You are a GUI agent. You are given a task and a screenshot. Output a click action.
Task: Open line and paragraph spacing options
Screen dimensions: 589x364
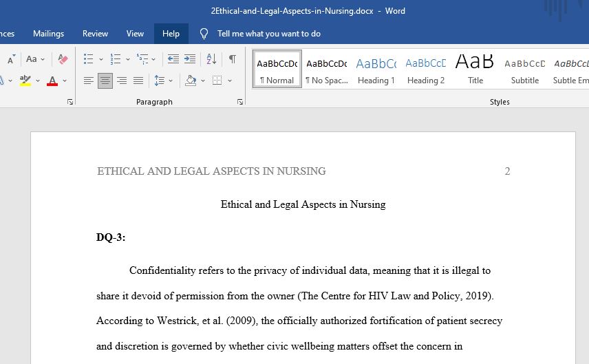coord(159,81)
